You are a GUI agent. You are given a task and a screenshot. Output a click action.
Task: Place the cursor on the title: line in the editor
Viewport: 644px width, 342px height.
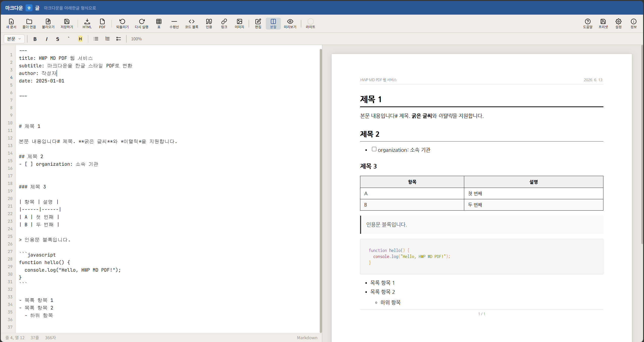(x=56, y=58)
